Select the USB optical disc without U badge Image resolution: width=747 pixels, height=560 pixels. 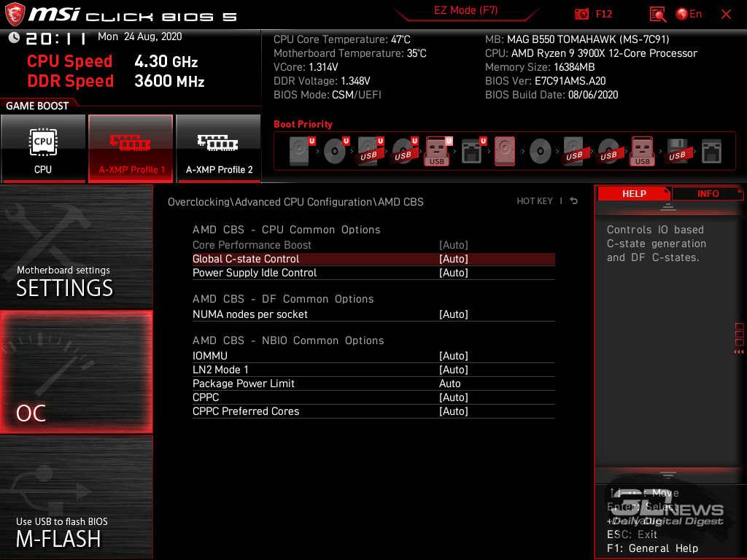pos(609,152)
